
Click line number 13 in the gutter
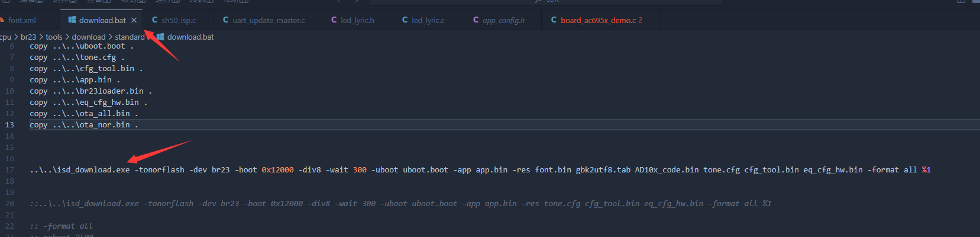point(9,125)
